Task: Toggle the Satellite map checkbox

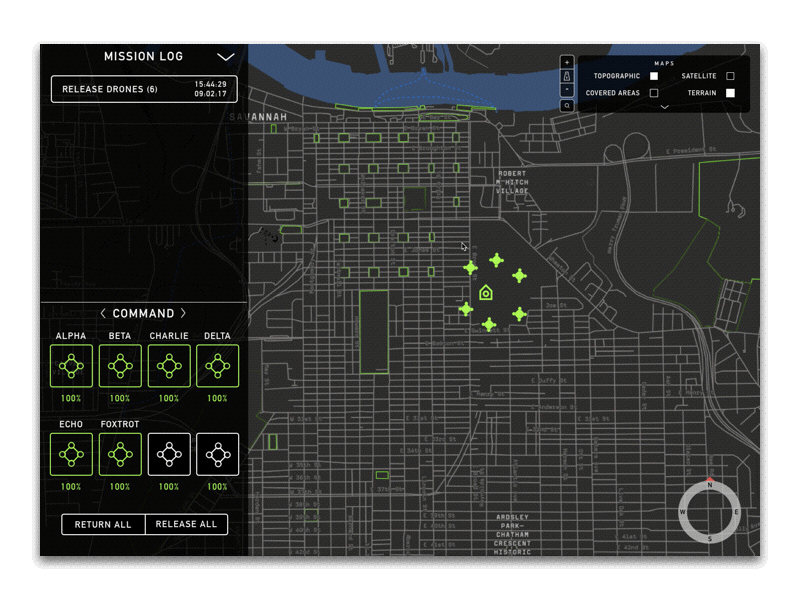Action: (730, 76)
